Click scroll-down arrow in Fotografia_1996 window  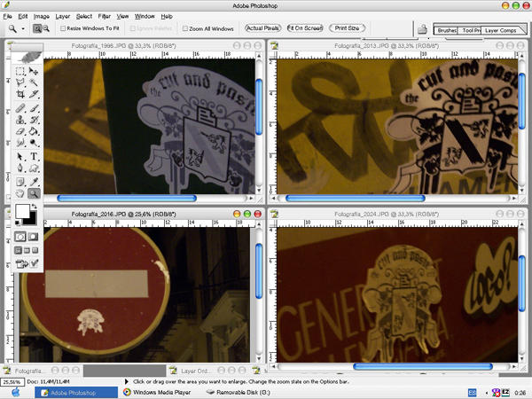coord(259,191)
